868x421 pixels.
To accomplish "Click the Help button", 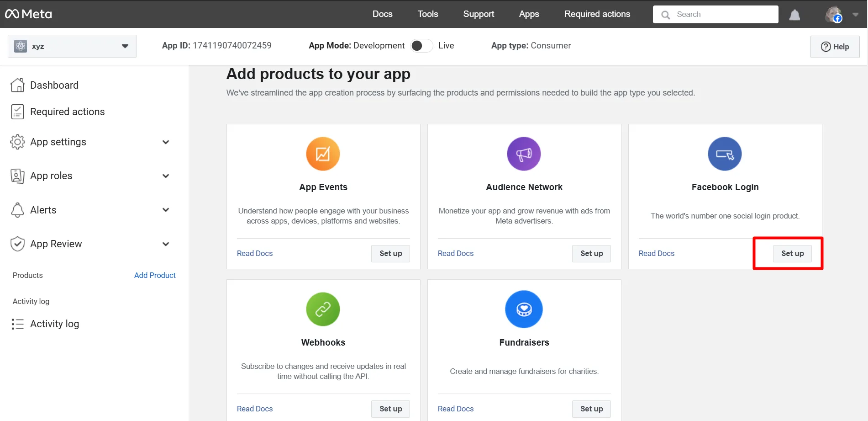I will 835,47.
